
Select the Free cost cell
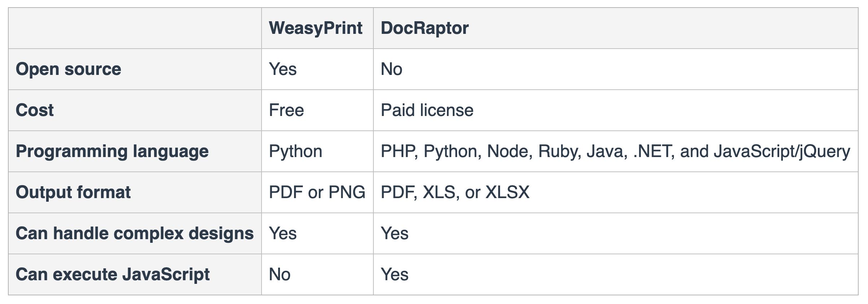click(x=286, y=110)
